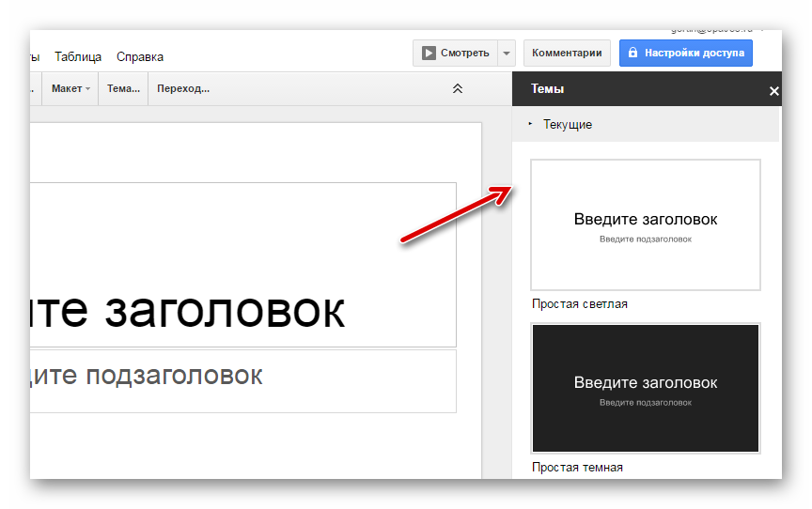Click the lock icon in the share button
The height and width of the screenshot is (509, 812).
633,54
